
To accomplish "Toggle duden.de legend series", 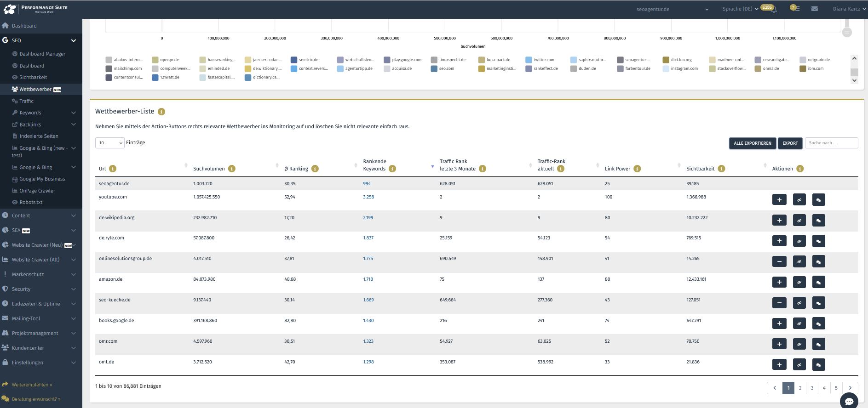I will pyautogui.click(x=583, y=68).
